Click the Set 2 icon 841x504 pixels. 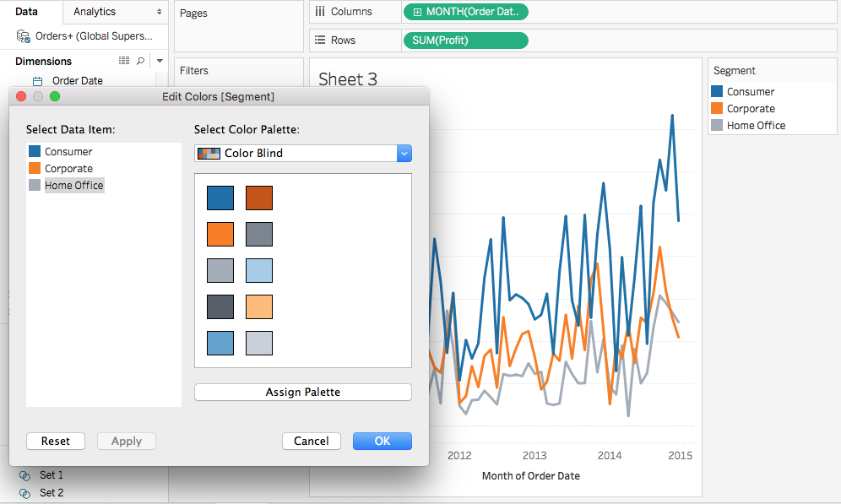(24, 492)
